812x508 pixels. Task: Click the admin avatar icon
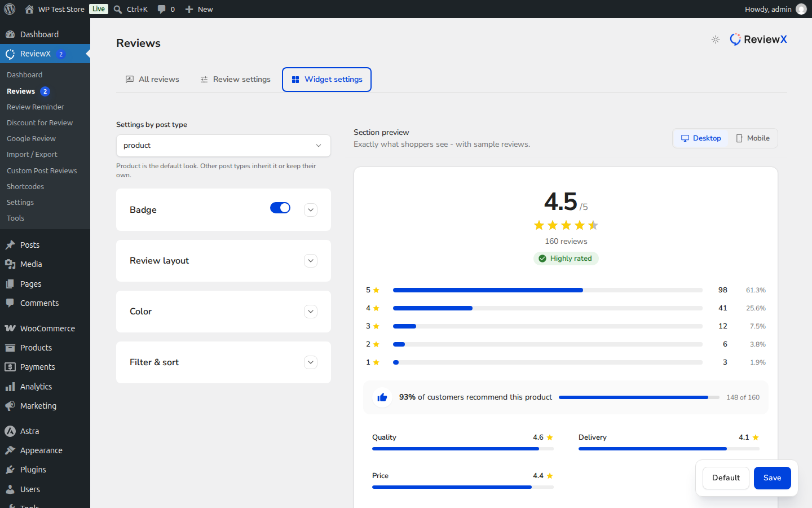coord(801,9)
